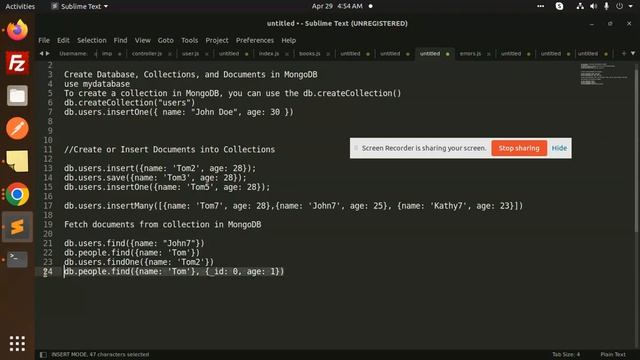Open the yellow sticky notes dock icon
Image resolution: width=640 pixels, height=360 pixels.
[x=17, y=161]
